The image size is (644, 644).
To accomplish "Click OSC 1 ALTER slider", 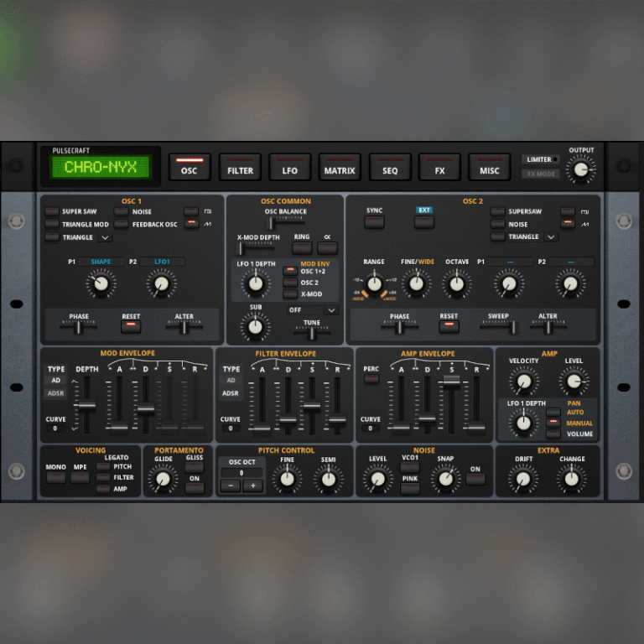I will pyautogui.click(x=184, y=327).
